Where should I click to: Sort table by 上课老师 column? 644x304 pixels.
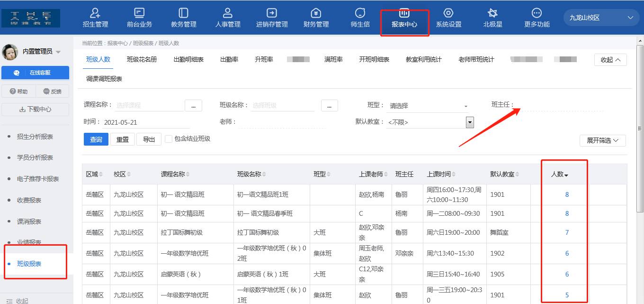374,174
